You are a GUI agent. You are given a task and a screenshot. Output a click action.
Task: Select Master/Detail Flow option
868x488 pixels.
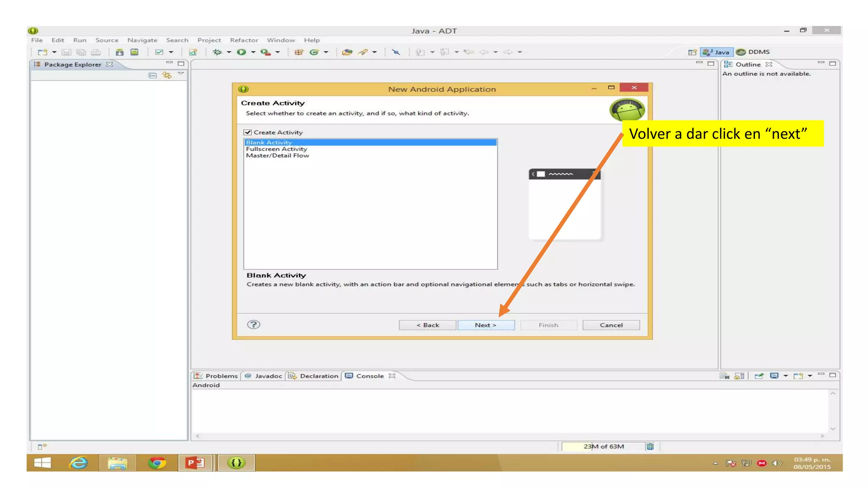point(277,155)
